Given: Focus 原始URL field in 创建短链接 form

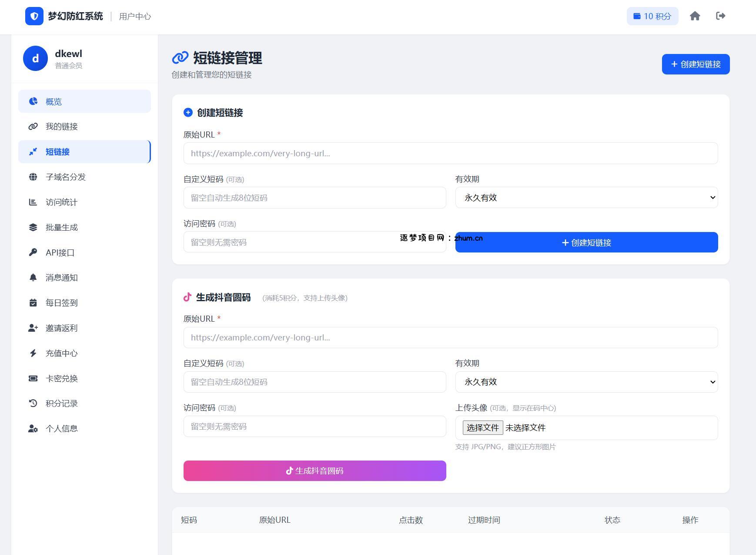Looking at the screenshot, I should tap(451, 153).
